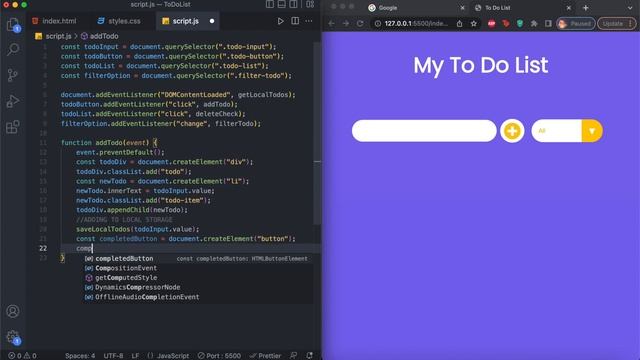
Task: Click the todo text input field
Action: click(424, 131)
